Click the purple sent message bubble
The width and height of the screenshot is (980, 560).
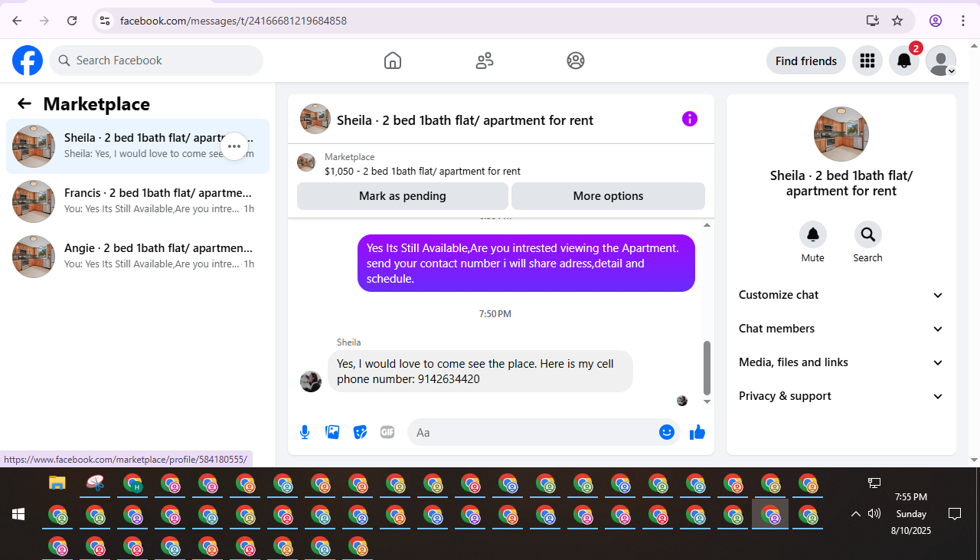pyautogui.click(x=526, y=264)
